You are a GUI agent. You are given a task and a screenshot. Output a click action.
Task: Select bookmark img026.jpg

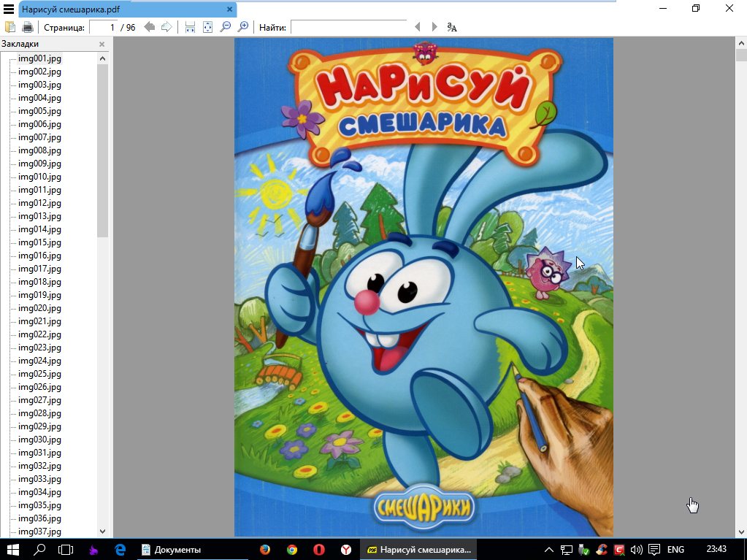(x=39, y=387)
